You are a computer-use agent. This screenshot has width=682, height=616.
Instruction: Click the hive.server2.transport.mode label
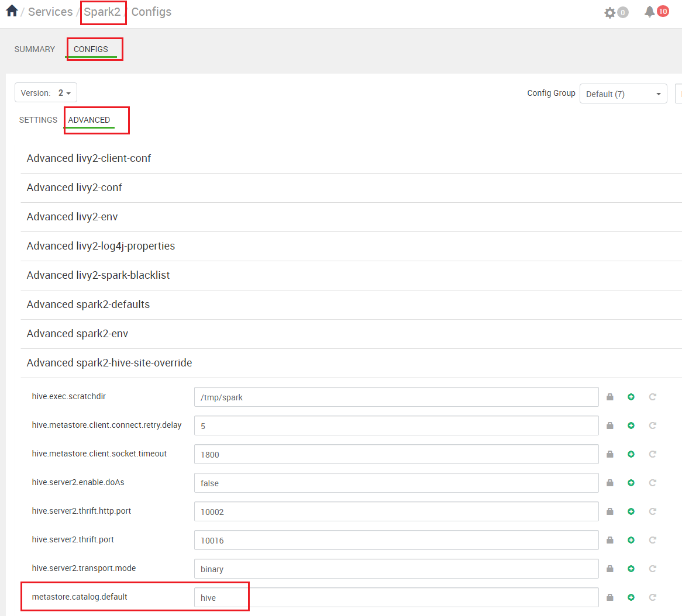pos(84,568)
